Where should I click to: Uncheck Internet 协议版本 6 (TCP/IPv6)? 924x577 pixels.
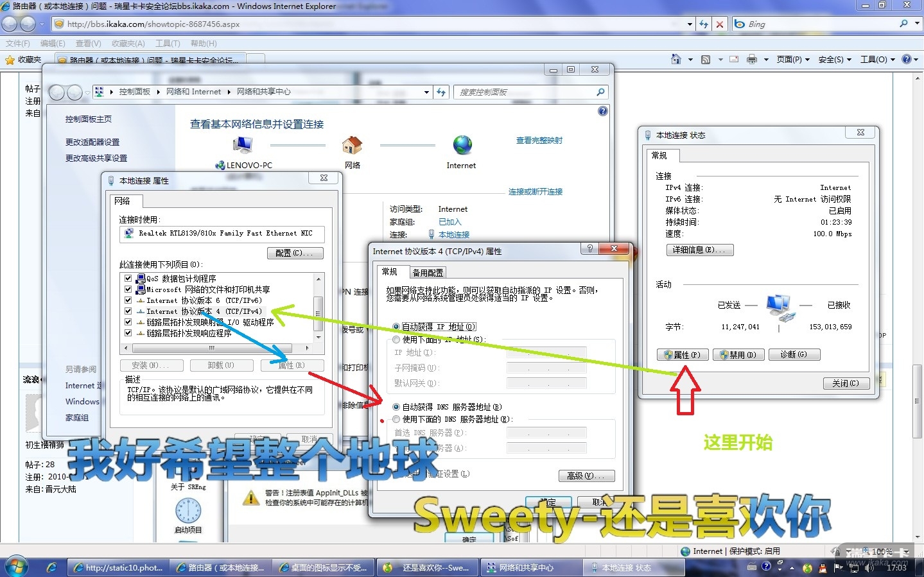[128, 300]
